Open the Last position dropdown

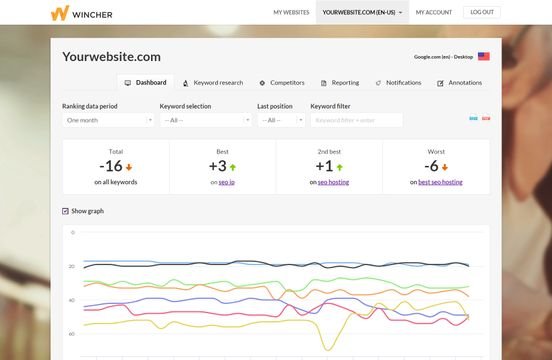coord(281,120)
